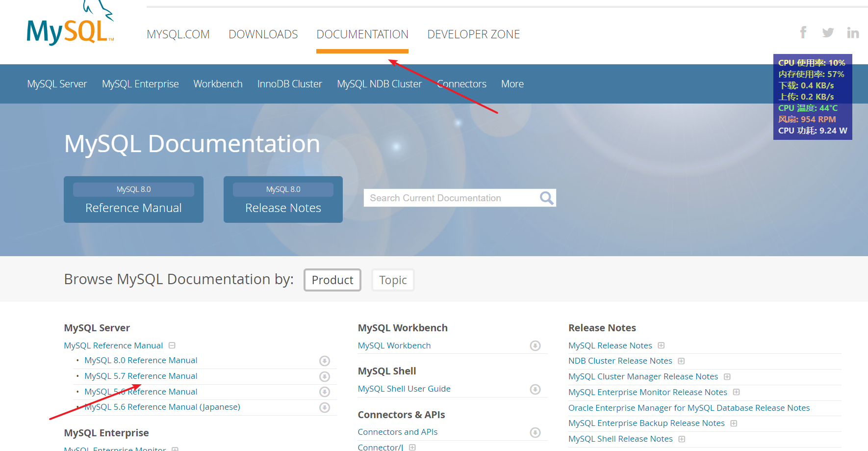Open the LinkedIn social icon
Image resolution: width=868 pixels, height=451 pixels.
click(853, 33)
